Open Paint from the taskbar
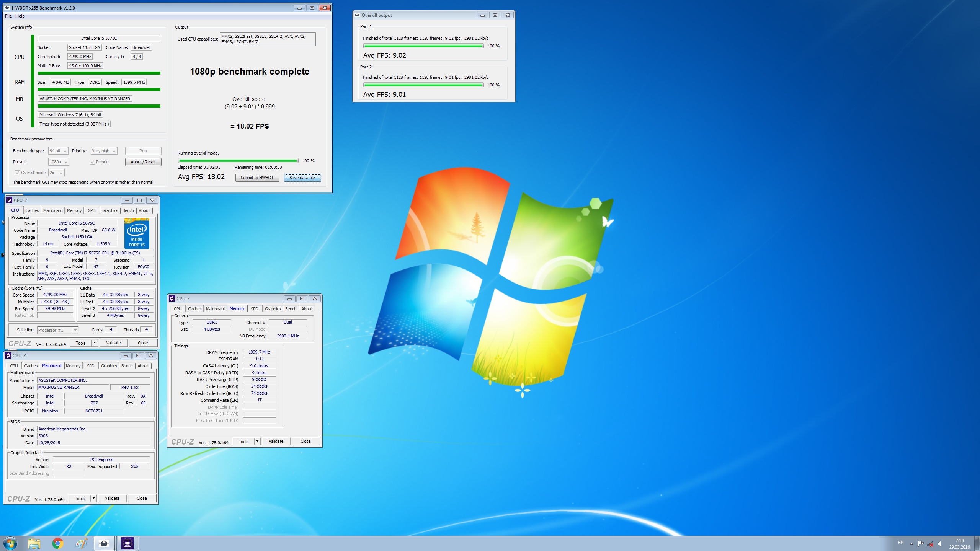The height and width of the screenshot is (551, 980). [81, 543]
